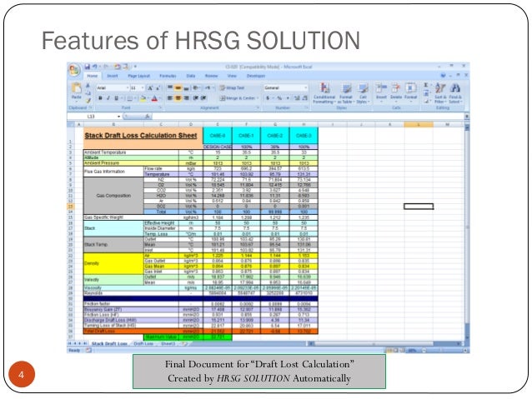Switch to the Review ribbon tab

tap(211, 76)
